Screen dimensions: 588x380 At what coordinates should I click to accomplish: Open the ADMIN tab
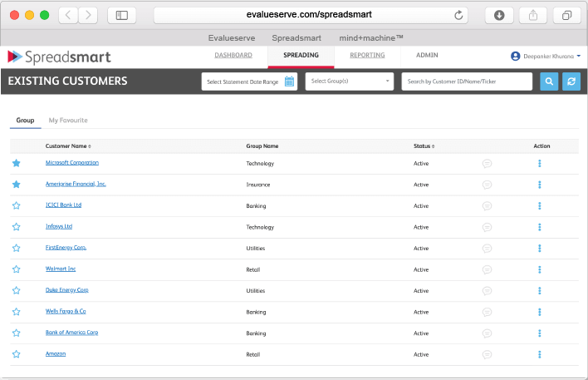427,55
